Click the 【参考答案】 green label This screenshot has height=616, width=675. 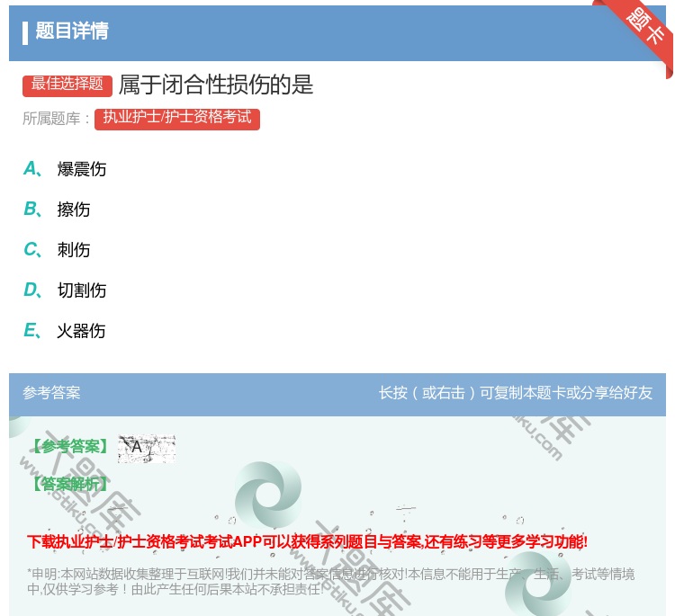(71, 447)
